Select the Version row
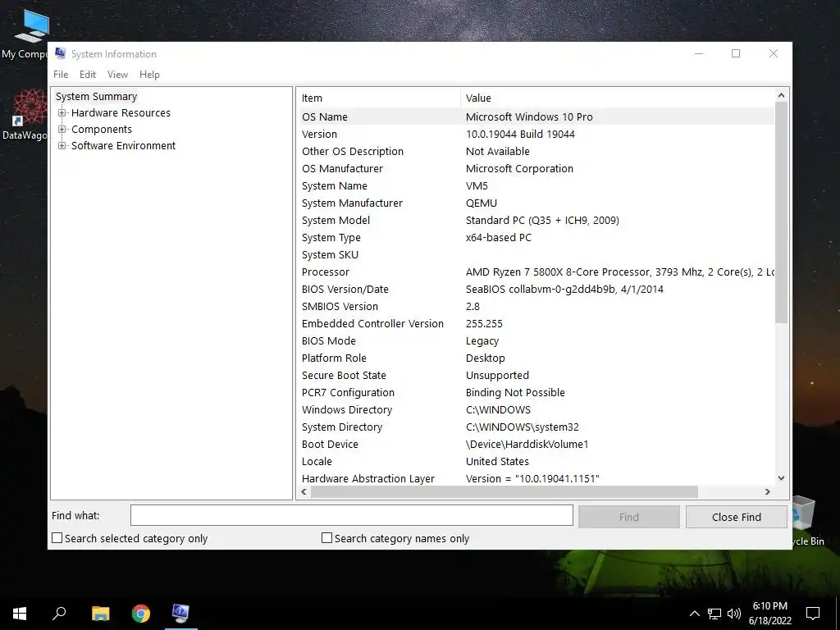840x630 pixels. coord(536,134)
